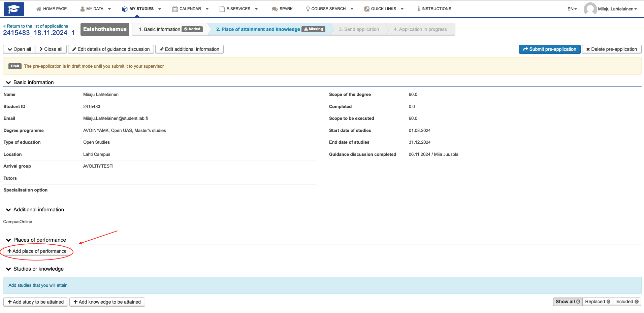Click Edit additional information pencil button

tap(189, 49)
